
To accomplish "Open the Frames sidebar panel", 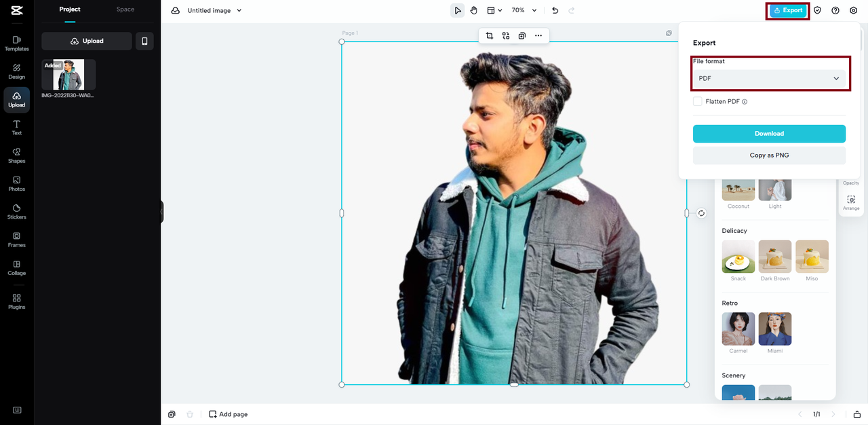I will (17, 240).
